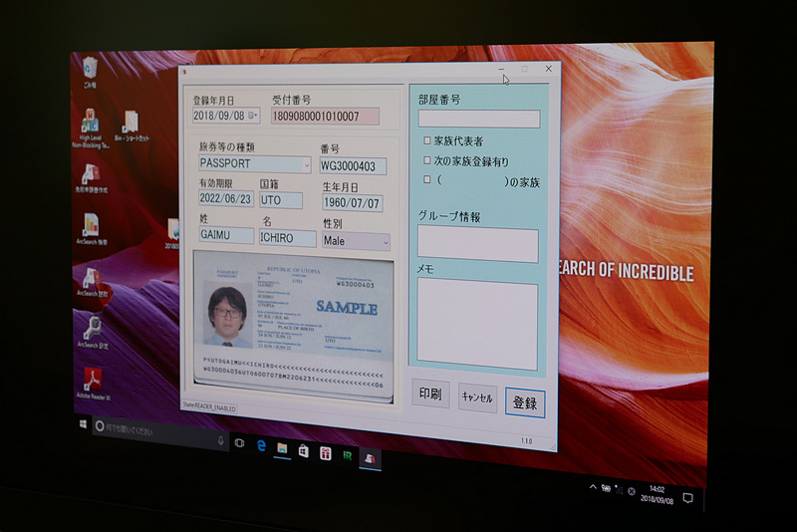Viewport: 797px width, 532px height.
Task: Open Microsoft Store from the taskbar
Action: tap(304, 450)
